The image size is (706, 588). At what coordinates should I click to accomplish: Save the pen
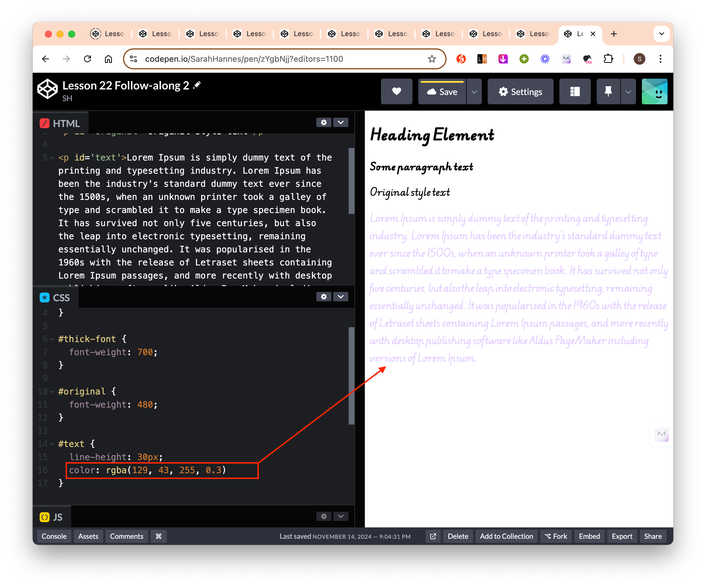[x=442, y=91]
